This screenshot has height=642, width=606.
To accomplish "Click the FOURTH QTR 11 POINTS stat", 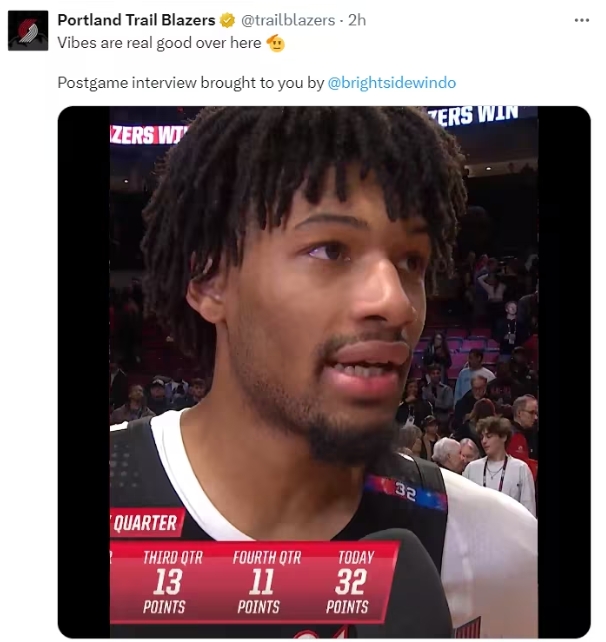I will (264, 582).
